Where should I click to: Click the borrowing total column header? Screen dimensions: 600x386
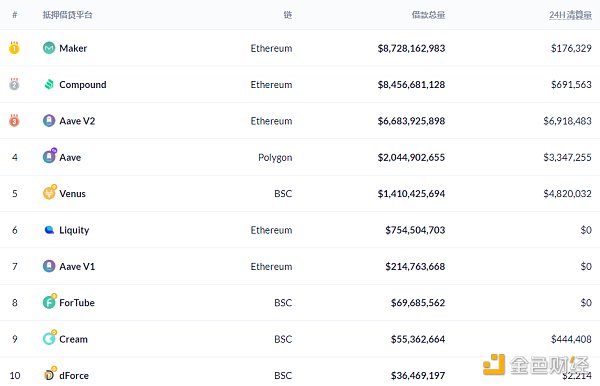coord(428,15)
